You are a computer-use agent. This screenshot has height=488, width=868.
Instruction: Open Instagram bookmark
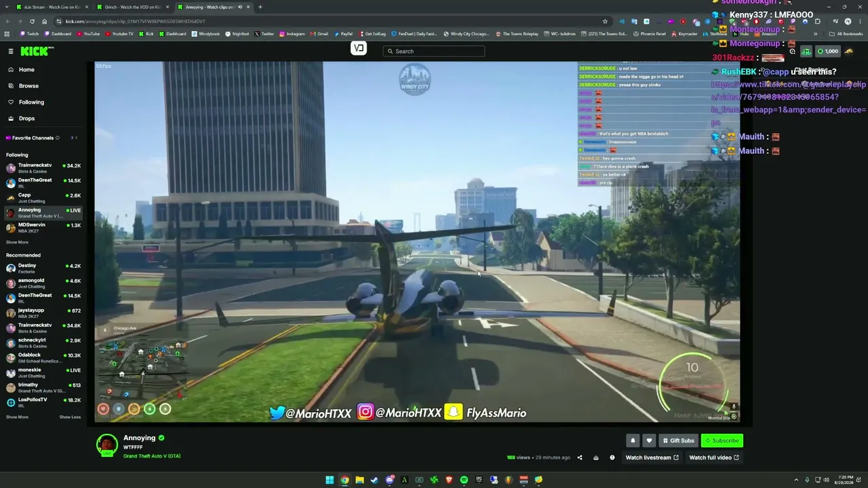coord(292,34)
